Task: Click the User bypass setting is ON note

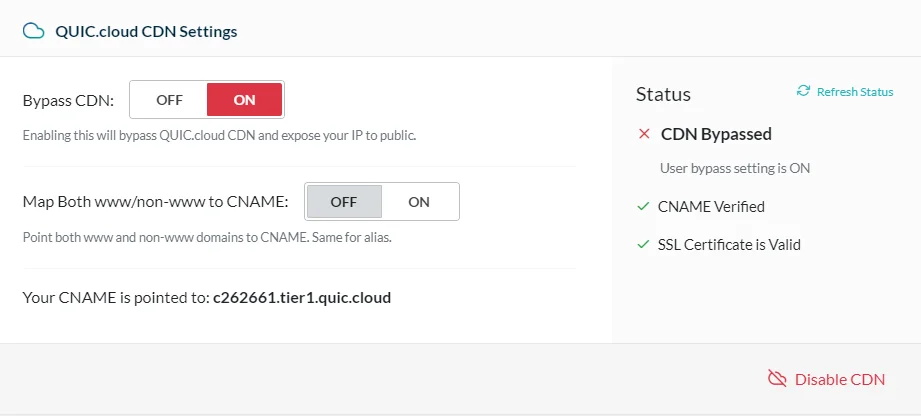Action: click(735, 169)
